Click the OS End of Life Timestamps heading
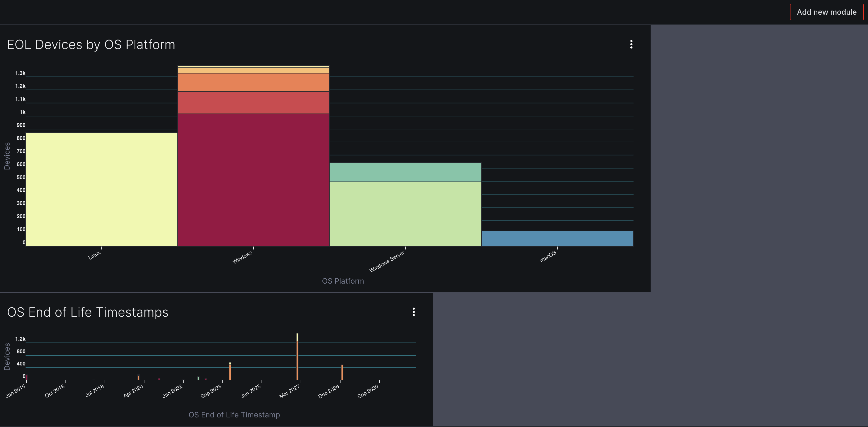 [88, 312]
